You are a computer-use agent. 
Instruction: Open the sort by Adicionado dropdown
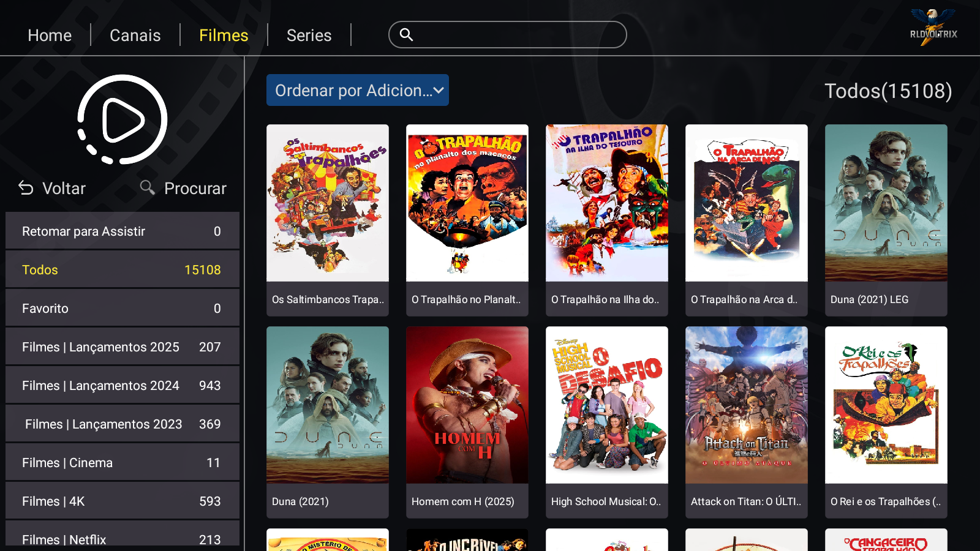click(358, 91)
